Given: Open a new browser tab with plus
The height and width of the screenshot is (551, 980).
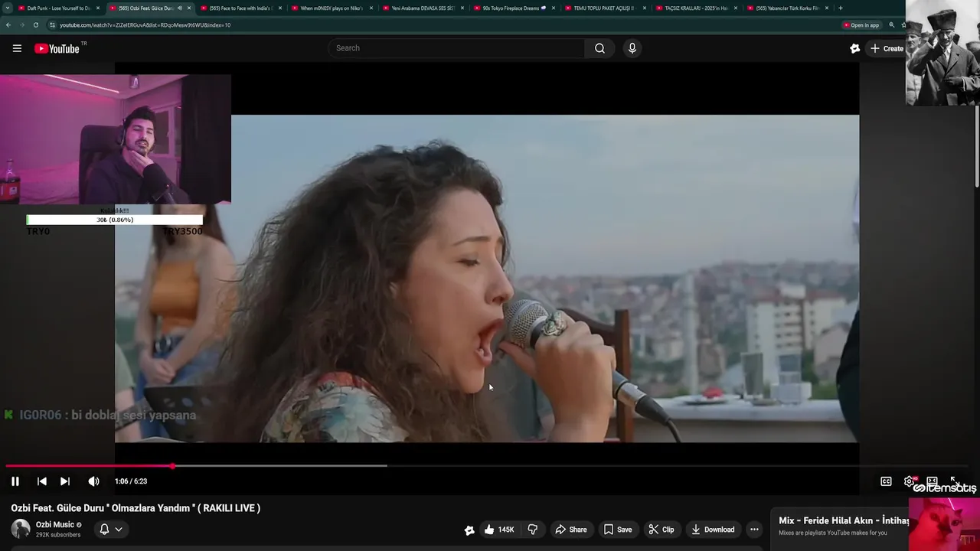Looking at the screenshot, I should click(841, 8).
